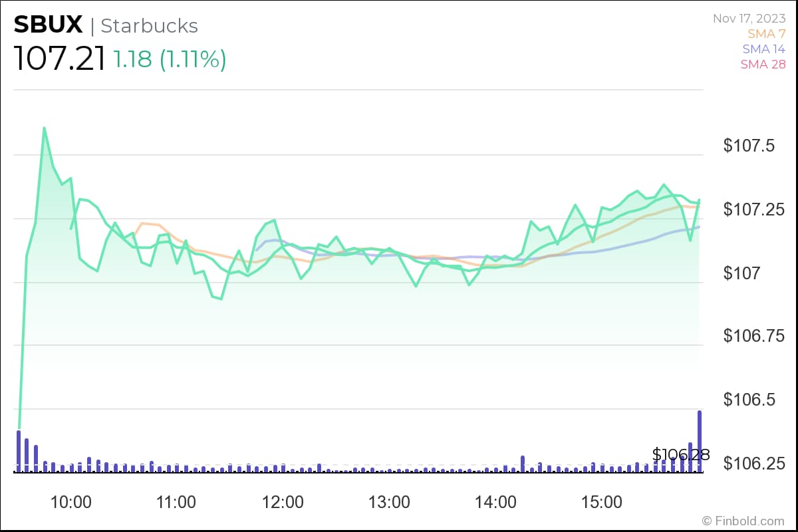Click the Nov 17, 2023 date label
The width and height of the screenshot is (798, 532).
[x=749, y=18]
